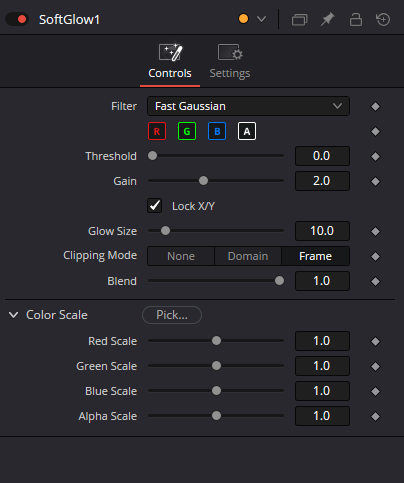Click keyframe diamond for Green Scale
This screenshot has height=483, width=404.
coord(375,366)
